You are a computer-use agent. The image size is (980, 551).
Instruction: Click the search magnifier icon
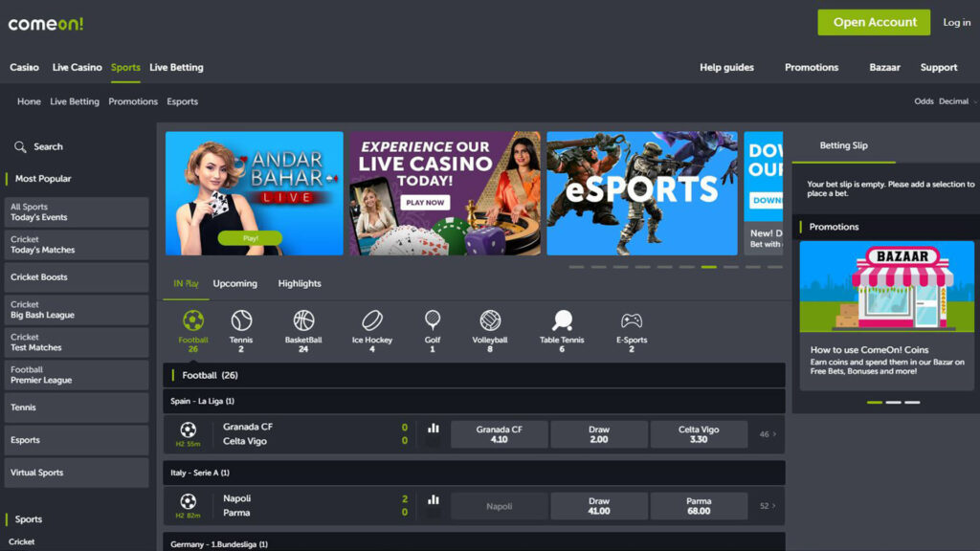point(20,146)
